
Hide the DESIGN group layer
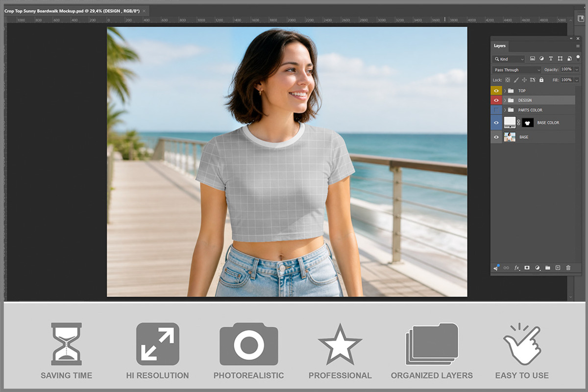click(496, 100)
